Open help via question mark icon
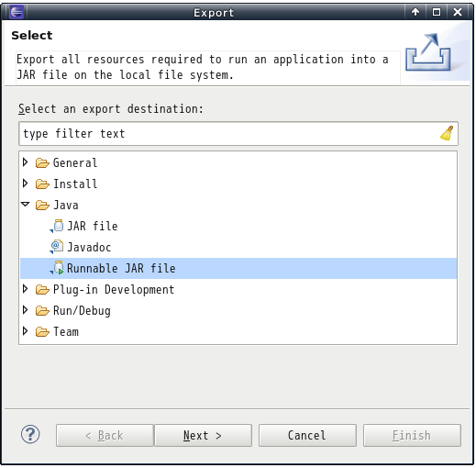This screenshot has height=468, width=476. [x=30, y=434]
